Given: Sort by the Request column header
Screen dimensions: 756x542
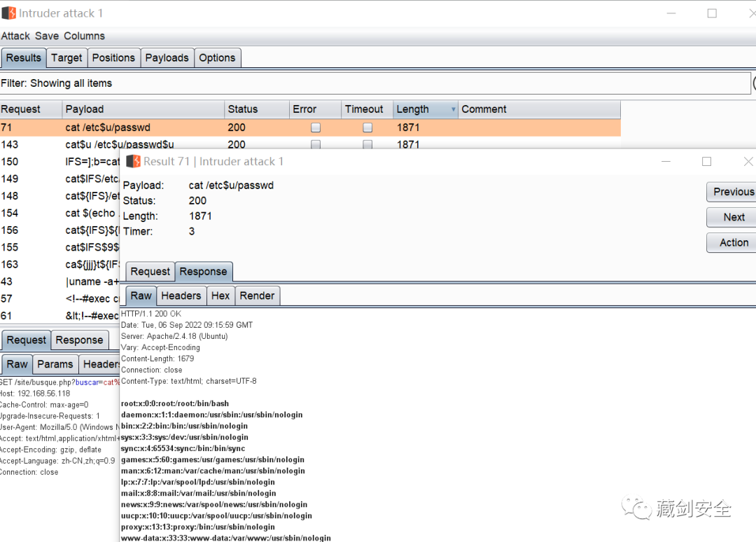Looking at the screenshot, I should tap(31, 109).
